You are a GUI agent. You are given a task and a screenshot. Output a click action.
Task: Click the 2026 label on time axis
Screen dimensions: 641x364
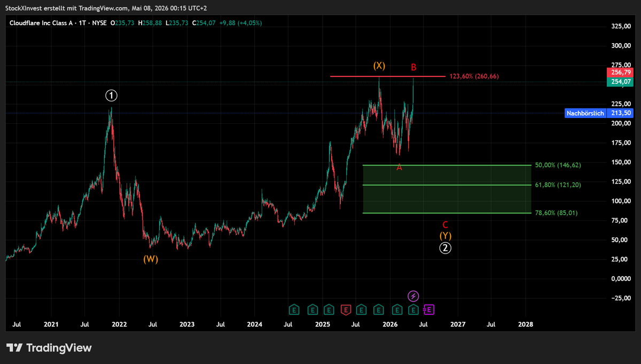point(390,324)
